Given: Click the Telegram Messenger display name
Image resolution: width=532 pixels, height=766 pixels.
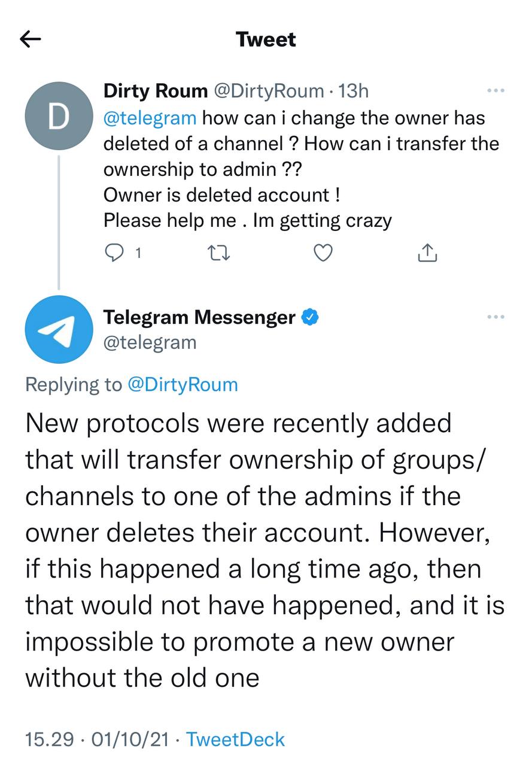Looking at the screenshot, I should 199,317.
